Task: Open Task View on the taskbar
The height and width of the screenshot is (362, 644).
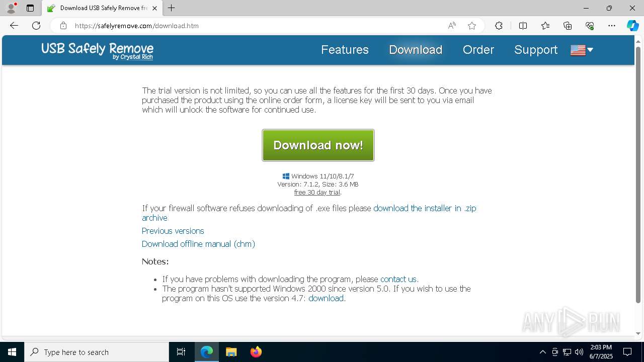Action: point(181,352)
